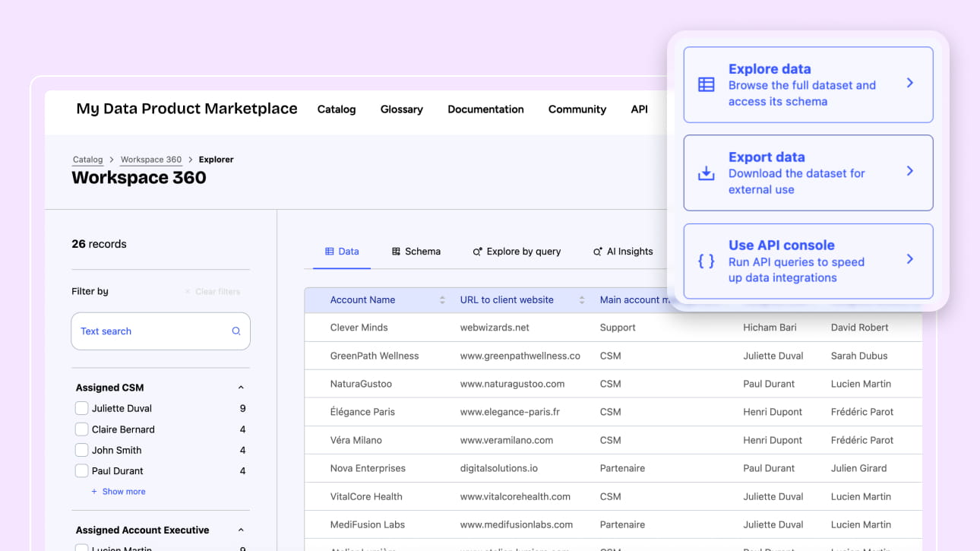Click inside the Text search field
Viewport: 980px width, 551px height.
tap(152, 331)
